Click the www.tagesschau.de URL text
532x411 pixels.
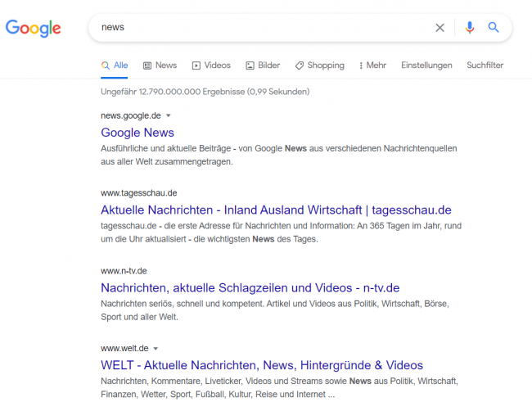click(139, 193)
